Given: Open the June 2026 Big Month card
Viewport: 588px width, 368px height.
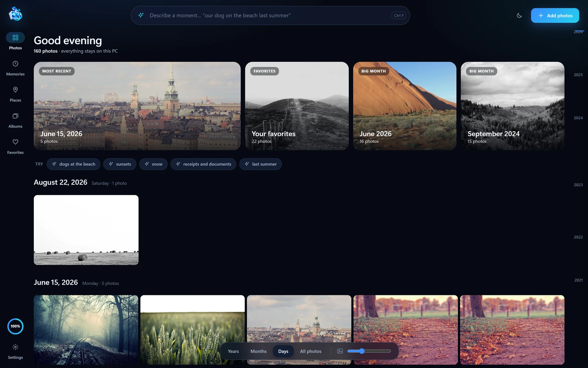Looking at the screenshot, I should [405, 106].
